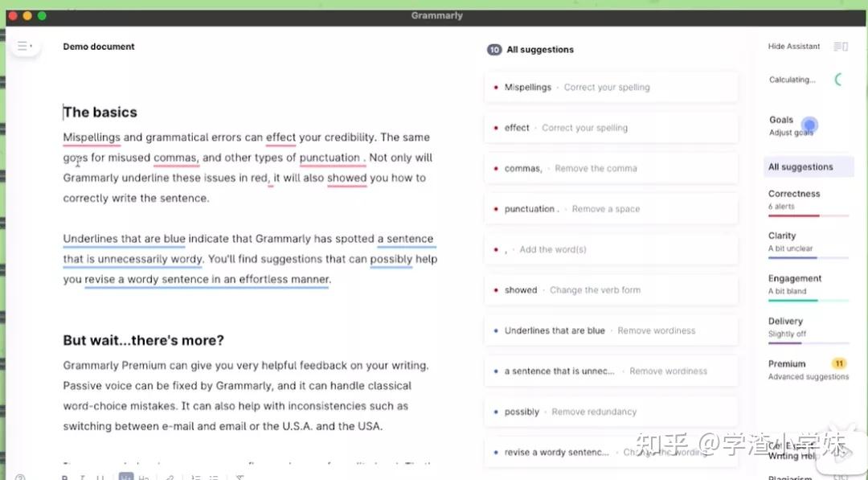Open the hamburger menu beside Demo document

24,46
